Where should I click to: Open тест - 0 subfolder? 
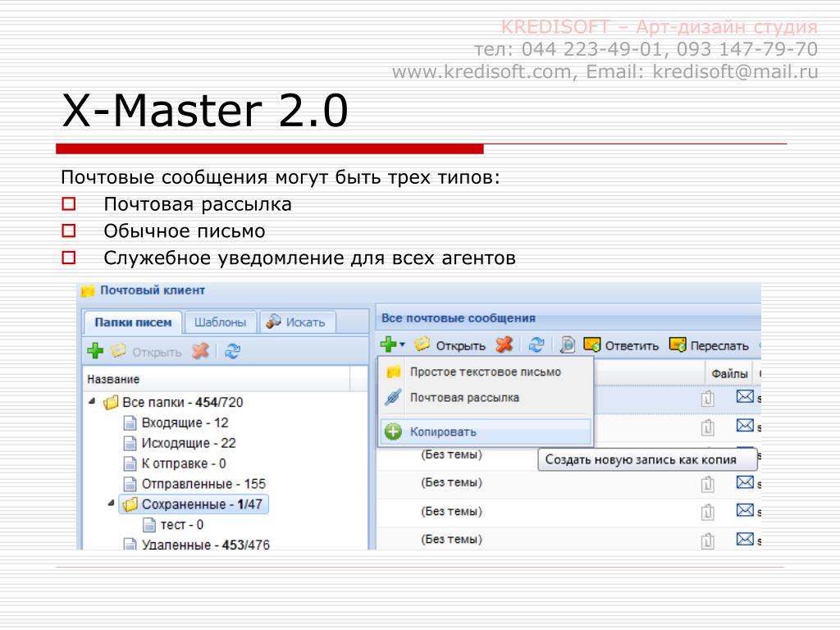click(174, 524)
